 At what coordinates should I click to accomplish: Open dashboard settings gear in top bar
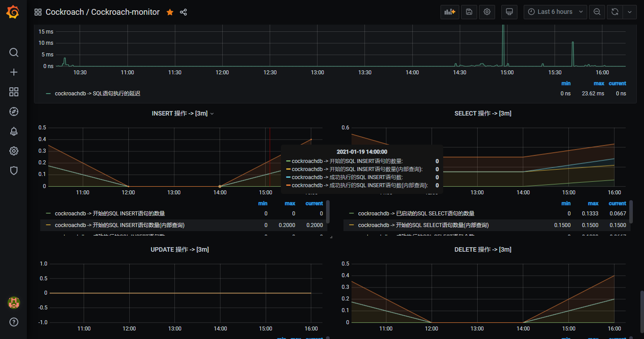(487, 12)
